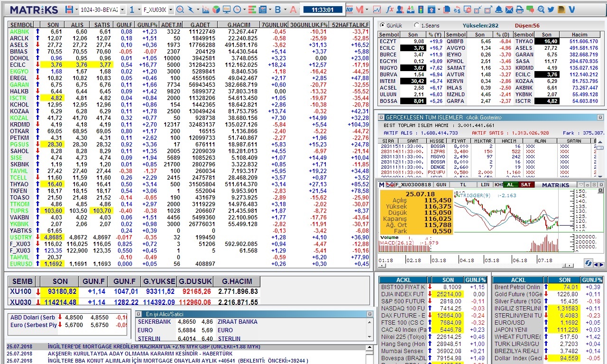Viewport: 607px width, 364px height.
Task: Close the En iyi Alici/Satici window
Action: point(369,314)
